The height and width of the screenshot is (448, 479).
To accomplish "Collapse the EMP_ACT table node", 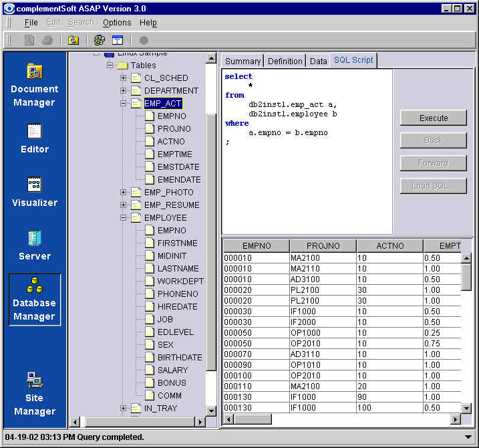I will pyautogui.click(x=123, y=104).
